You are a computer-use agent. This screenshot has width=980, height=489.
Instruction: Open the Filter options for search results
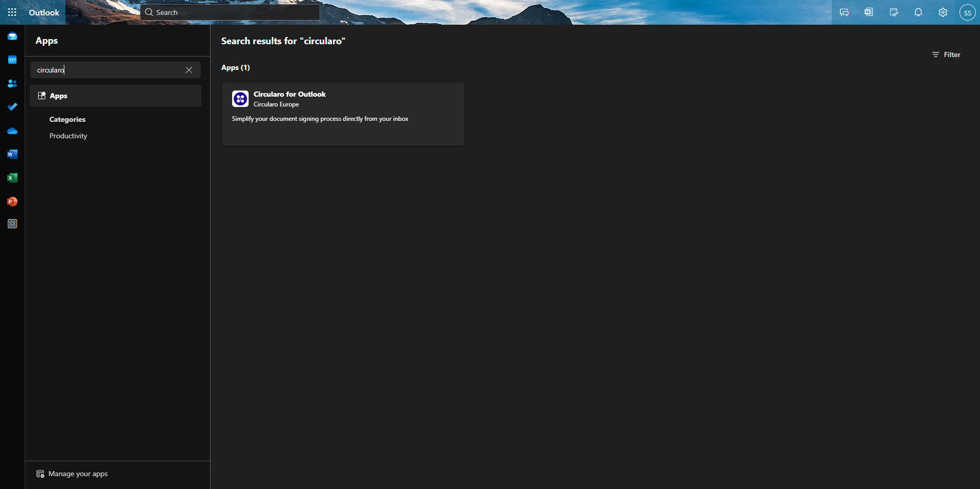(x=946, y=55)
